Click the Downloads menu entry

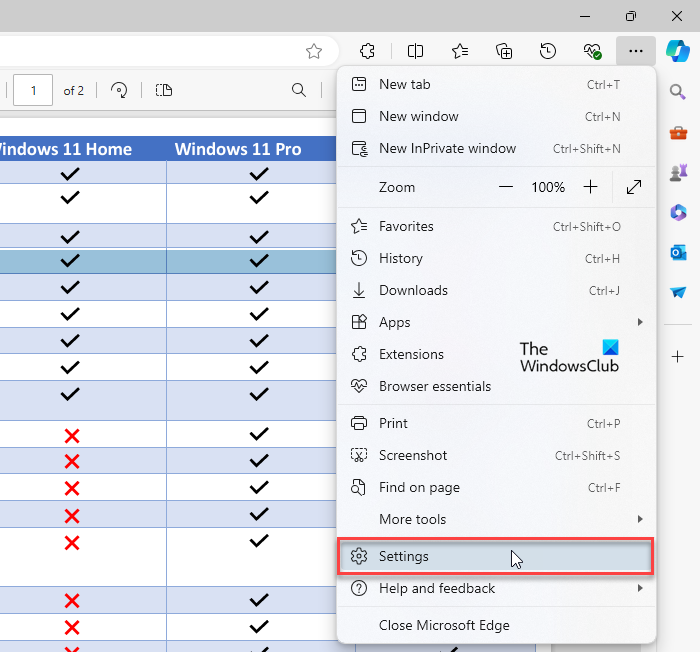tap(413, 290)
